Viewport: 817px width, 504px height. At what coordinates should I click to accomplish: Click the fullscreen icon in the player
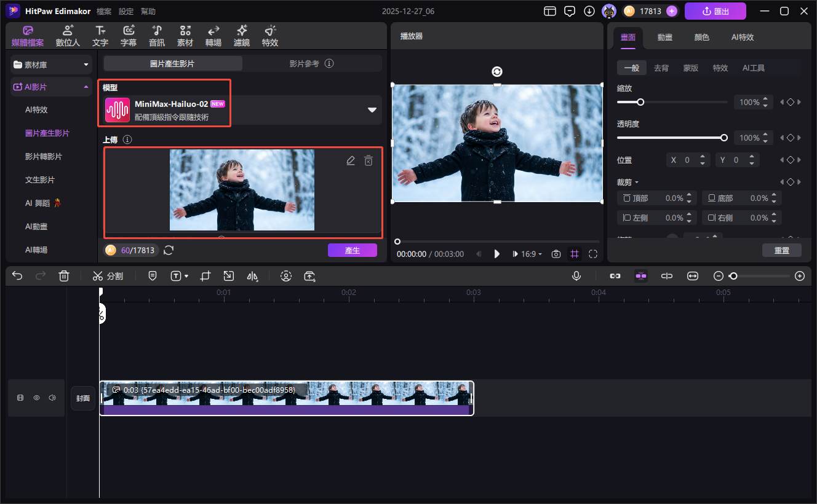click(593, 254)
